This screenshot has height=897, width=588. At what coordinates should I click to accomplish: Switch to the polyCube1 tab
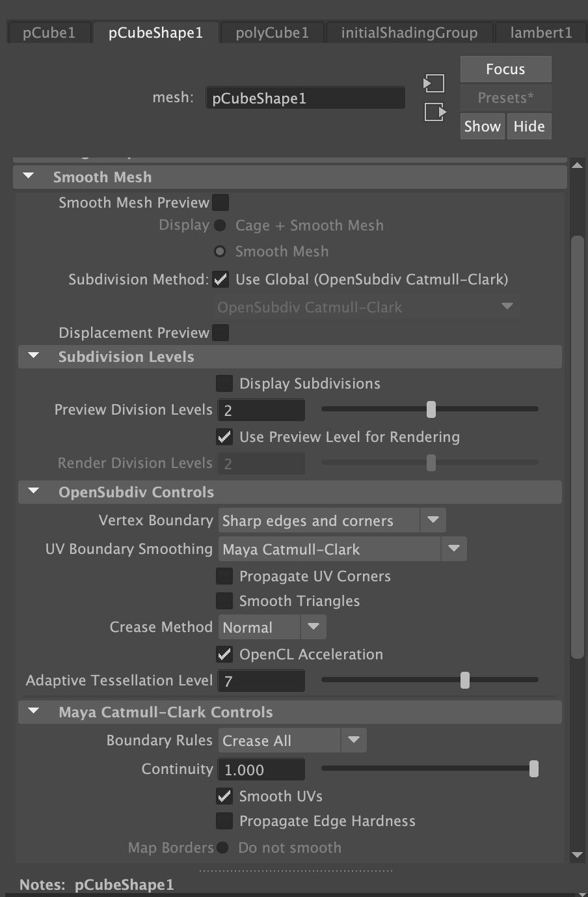[271, 32]
